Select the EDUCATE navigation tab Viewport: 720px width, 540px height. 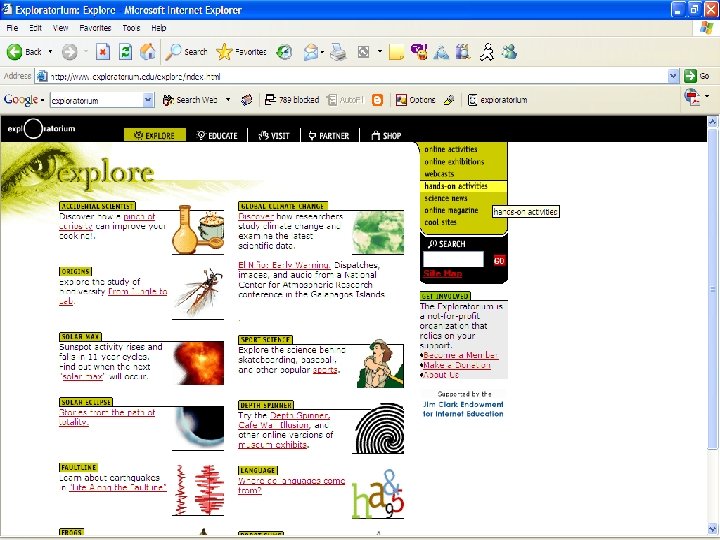click(217, 135)
